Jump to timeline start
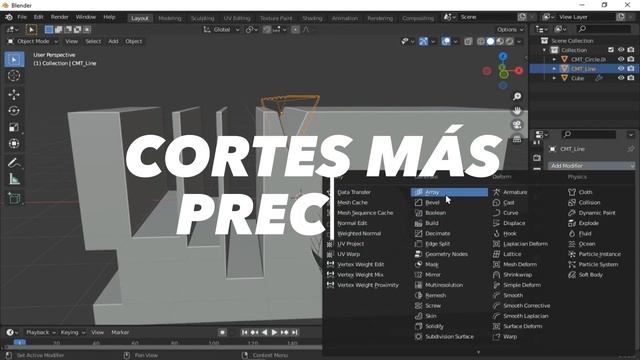The image size is (640, 360). 244,333
